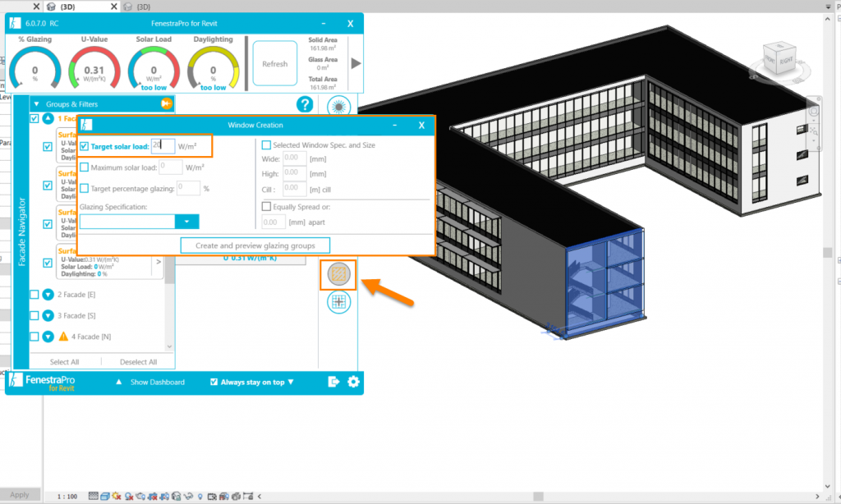Check the 3 Facade [S] checkbox
Screen dimensions: 841x504
pyautogui.click(x=34, y=315)
